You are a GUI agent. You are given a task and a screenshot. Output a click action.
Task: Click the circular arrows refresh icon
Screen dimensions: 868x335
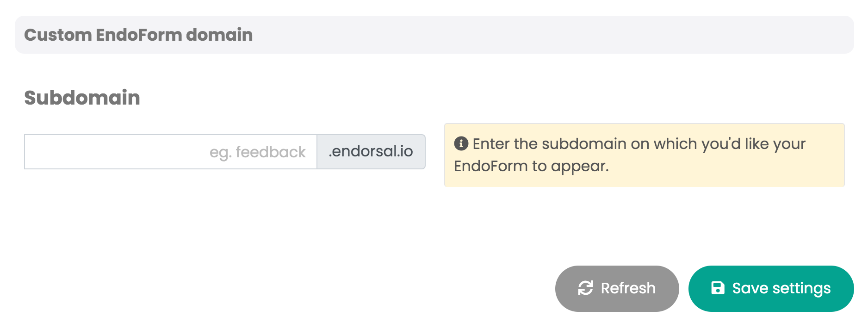585,288
